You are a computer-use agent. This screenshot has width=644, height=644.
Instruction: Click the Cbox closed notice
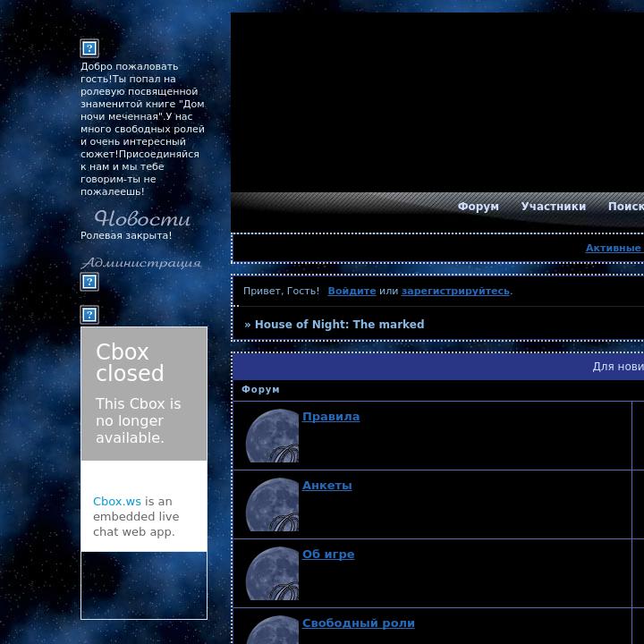144,394
